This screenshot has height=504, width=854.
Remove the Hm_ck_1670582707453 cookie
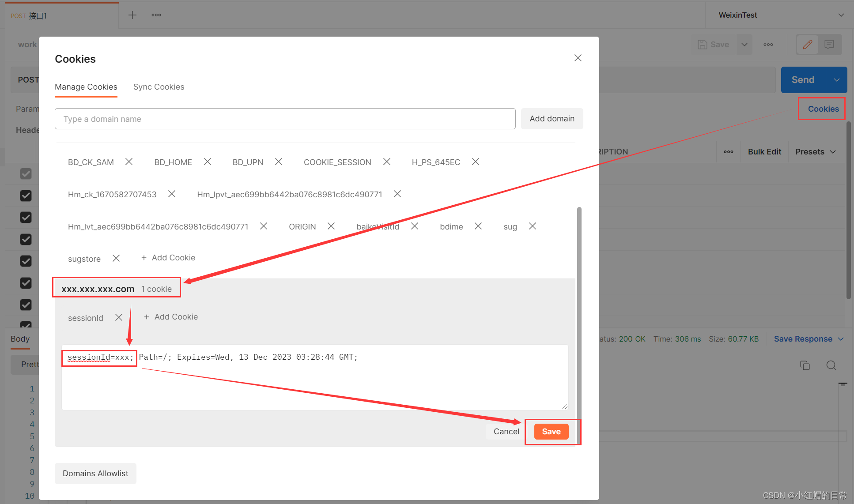tap(172, 194)
